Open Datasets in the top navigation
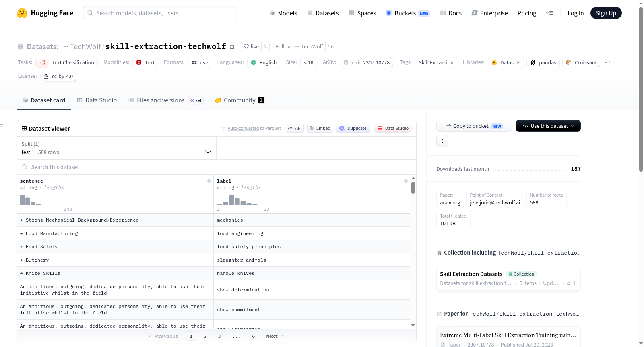The image size is (644, 347). click(x=323, y=13)
